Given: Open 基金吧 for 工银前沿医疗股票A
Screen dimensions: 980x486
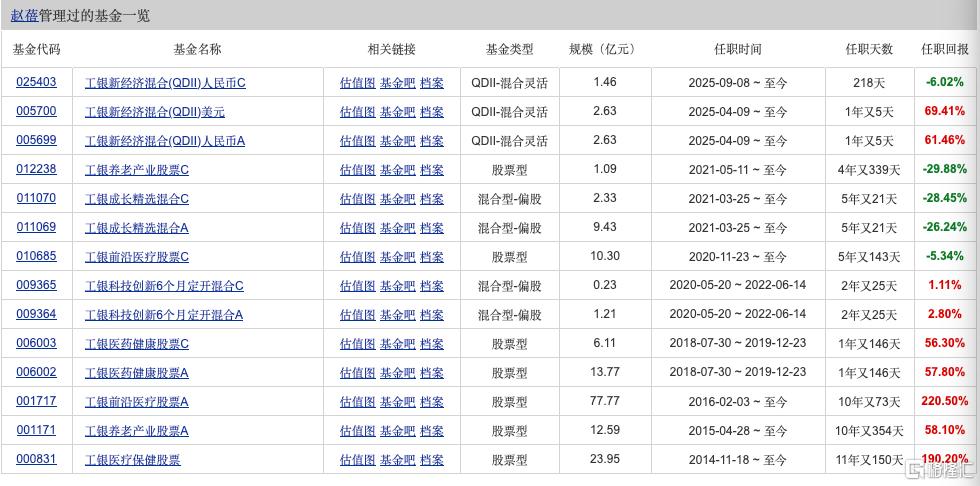Looking at the screenshot, I should pyautogui.click(x=398, y=402).
